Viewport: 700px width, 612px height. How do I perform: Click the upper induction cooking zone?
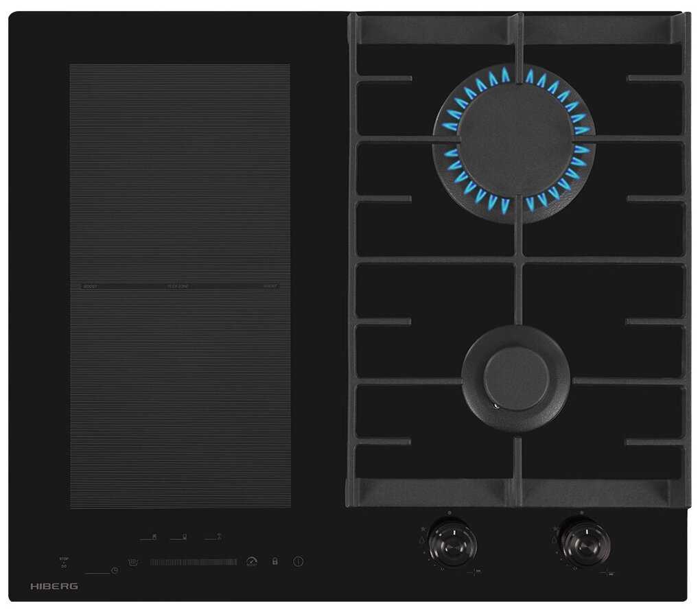[180, 172]
